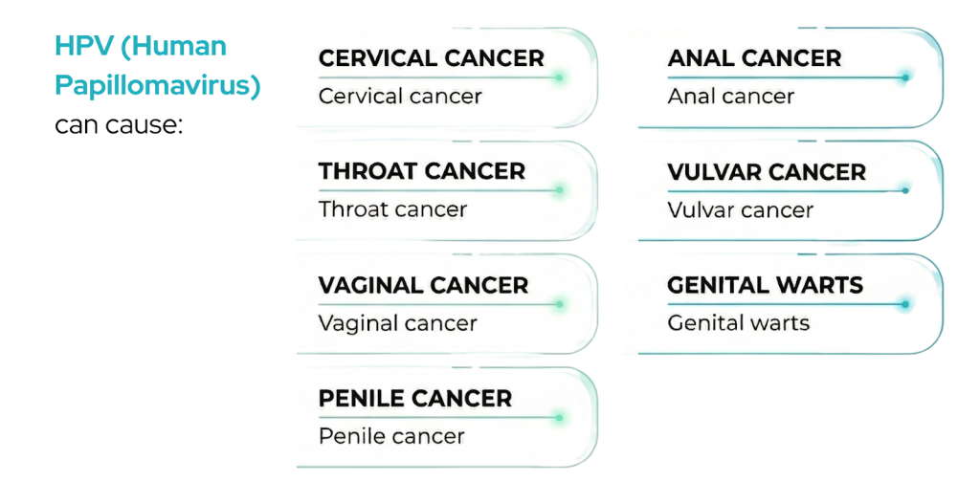Open the VAGINAL CANCER card heading
This screenshot has height=482, width=980.
pyautogui.click(x=423, y=285)
